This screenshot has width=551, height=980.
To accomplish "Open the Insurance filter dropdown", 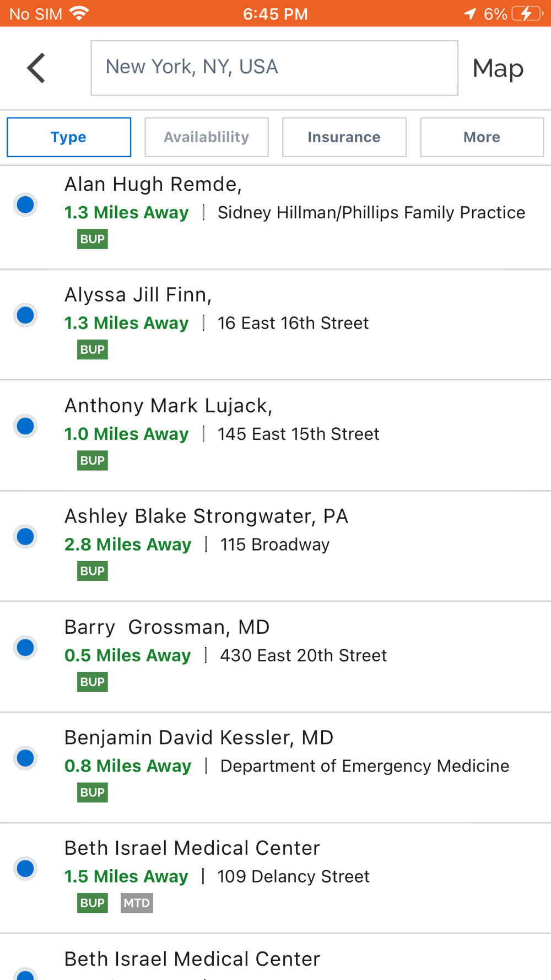I will pyautogui.click(x=344, y=137).
